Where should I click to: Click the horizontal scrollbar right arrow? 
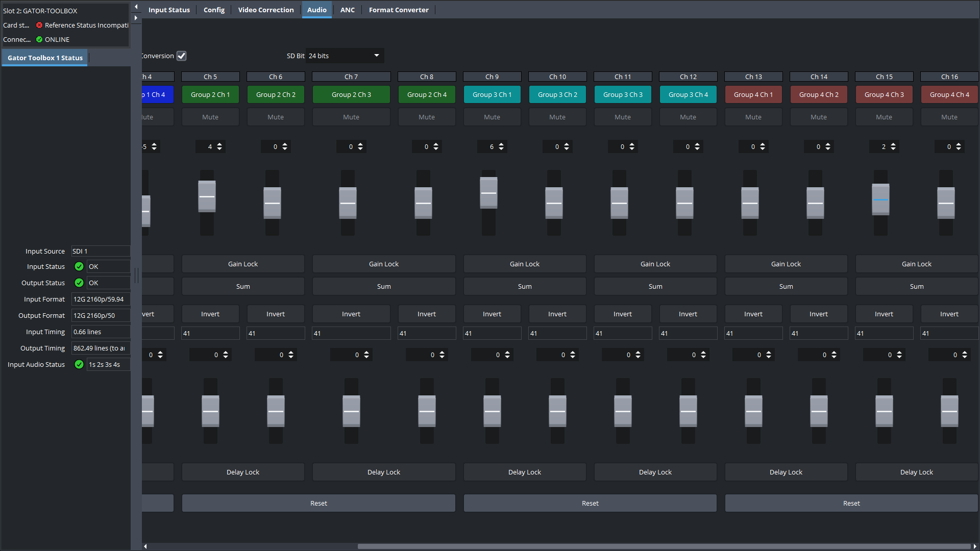(x=975, y=546)
